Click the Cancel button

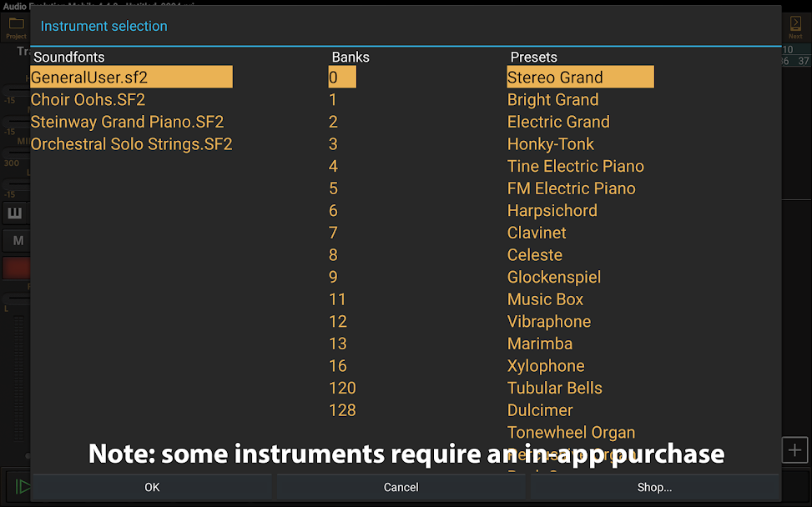[401, 487]
